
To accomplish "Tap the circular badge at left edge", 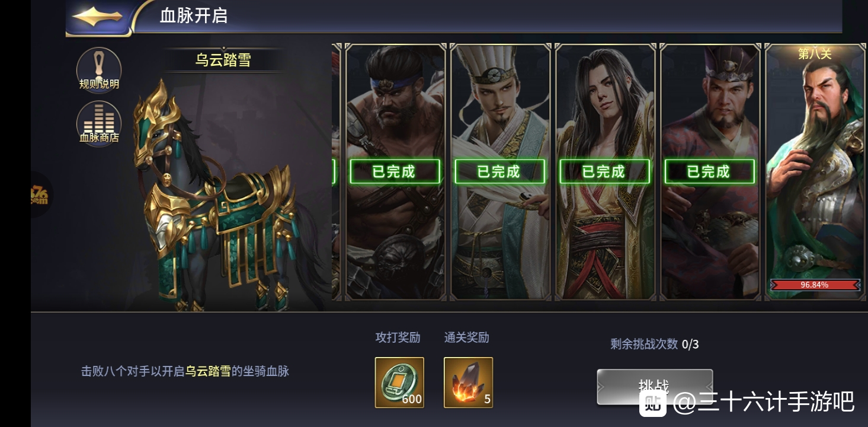I will click(x=41, y=195).
